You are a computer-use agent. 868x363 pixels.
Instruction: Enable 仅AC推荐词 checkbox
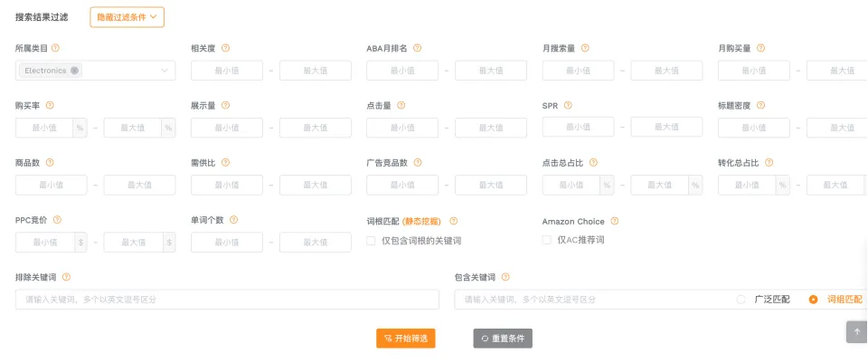[547, 239]
